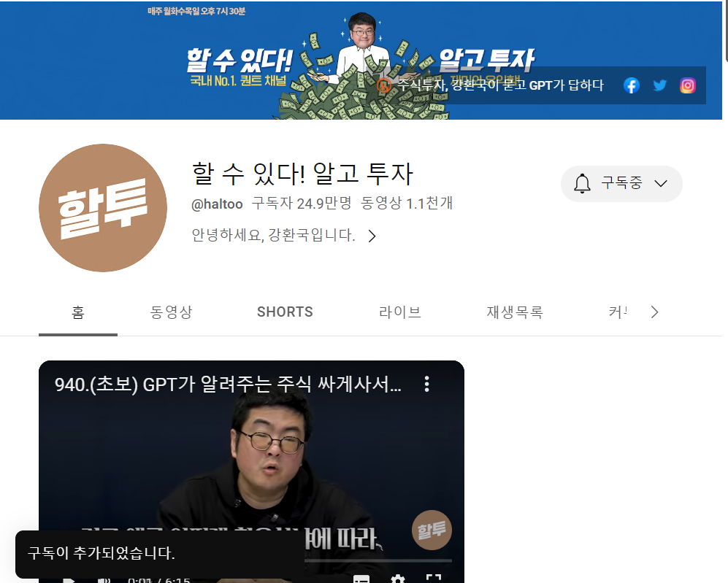The image size is (728, 583).
Task: Open the 재생목록 tab
Action: coord(515,312)
